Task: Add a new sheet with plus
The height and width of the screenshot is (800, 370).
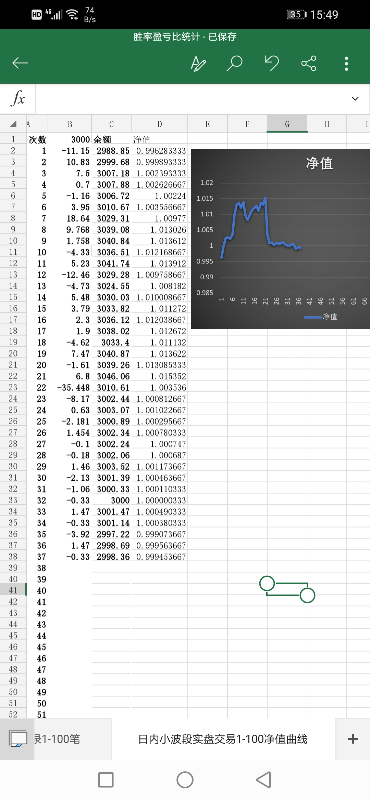Action: pyautogui.click(x=352, y=738)
